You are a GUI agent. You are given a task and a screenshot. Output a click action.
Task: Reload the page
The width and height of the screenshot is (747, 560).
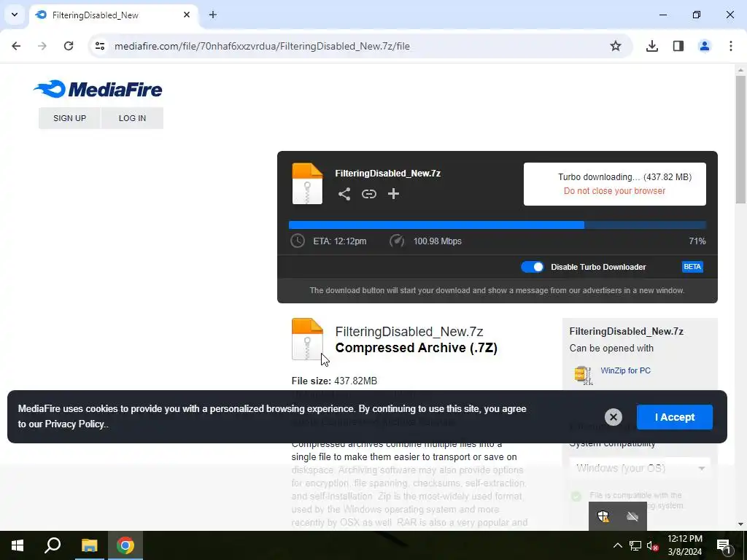(69, 46)
